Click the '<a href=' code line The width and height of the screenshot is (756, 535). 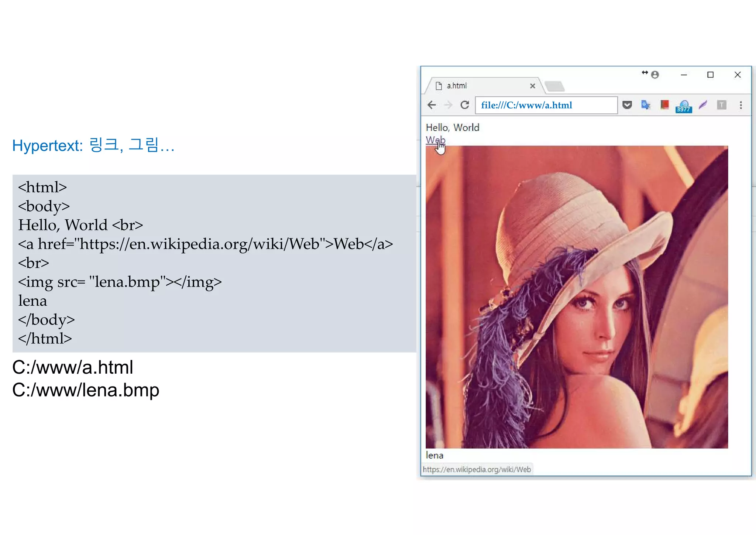coord(206,244)
